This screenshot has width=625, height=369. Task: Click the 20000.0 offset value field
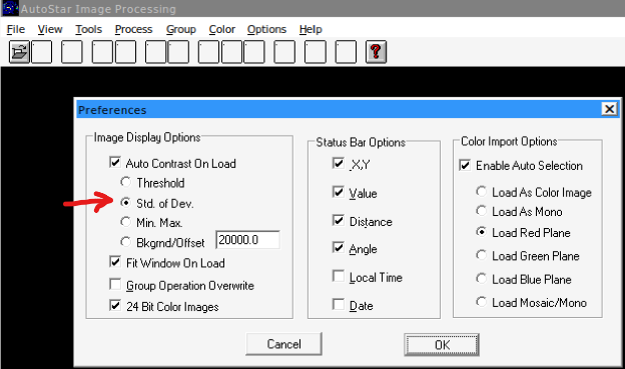[248, 240]
